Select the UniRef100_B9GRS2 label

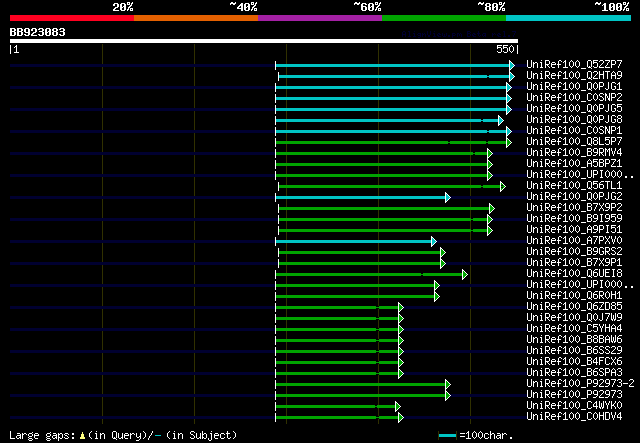(x=574, y=252)
